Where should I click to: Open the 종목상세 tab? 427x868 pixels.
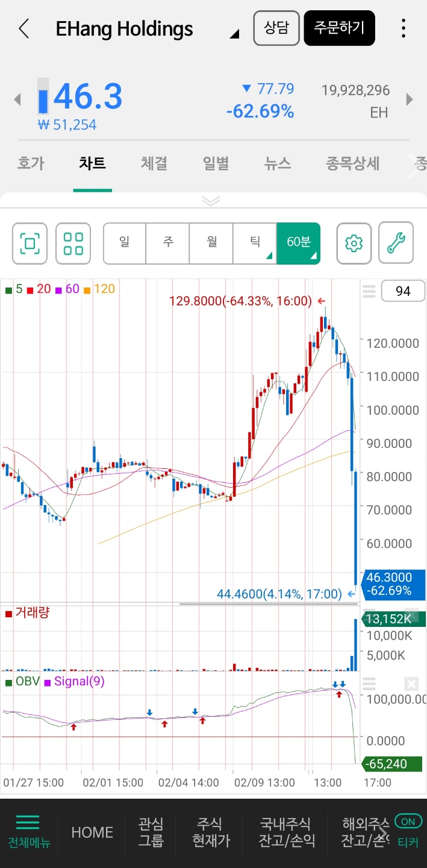[x=353, y=163]
